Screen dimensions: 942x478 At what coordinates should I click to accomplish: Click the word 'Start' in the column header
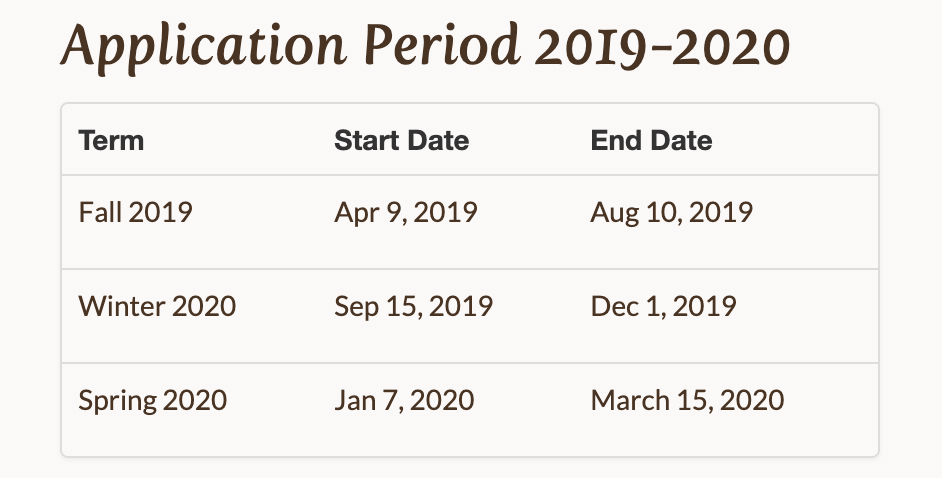tap(363, 140)
